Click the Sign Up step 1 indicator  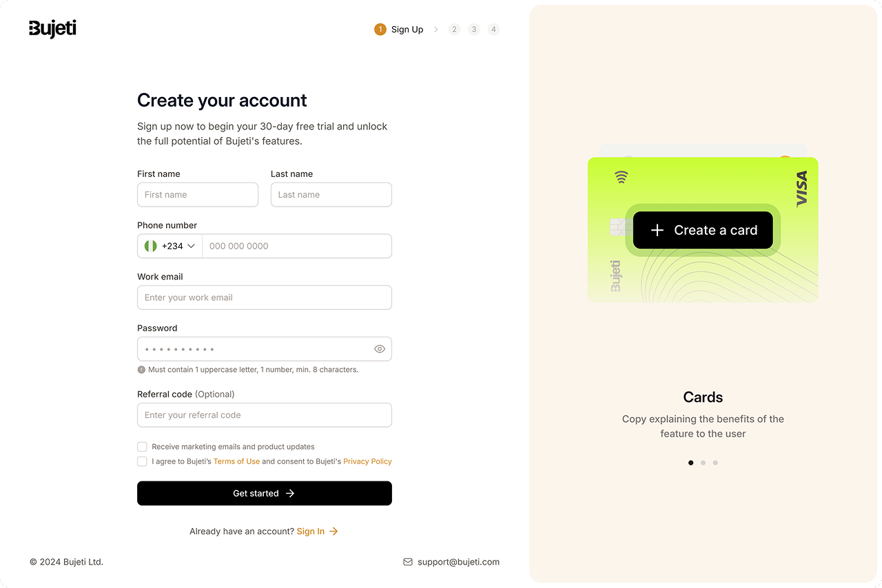(x=380, y=30)
